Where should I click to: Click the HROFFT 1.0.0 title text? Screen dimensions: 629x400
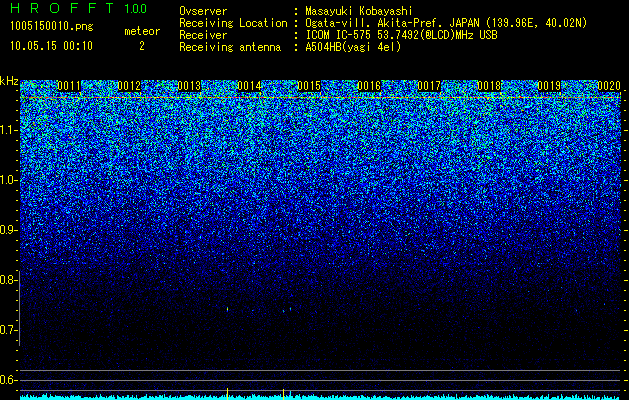coord(79,8)
